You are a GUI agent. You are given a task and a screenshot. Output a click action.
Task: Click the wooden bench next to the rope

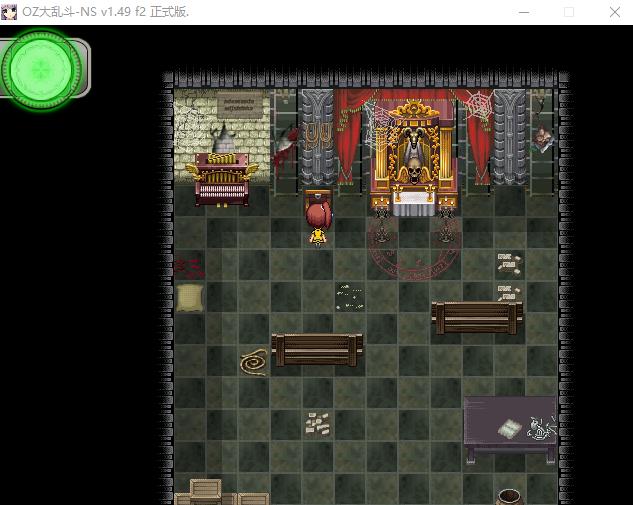(x=317, y=350)
